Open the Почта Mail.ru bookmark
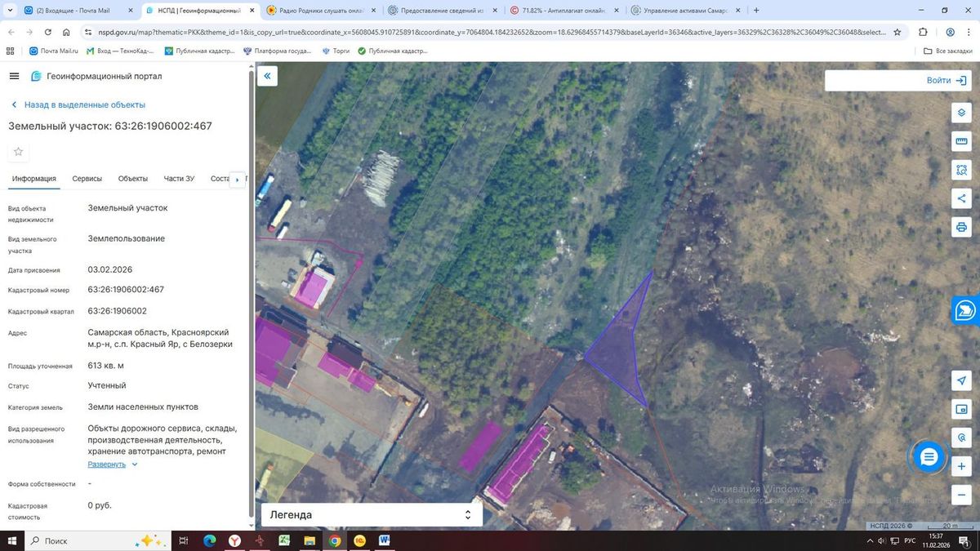Viewport: 980px width, 551px height. (53, 51)
